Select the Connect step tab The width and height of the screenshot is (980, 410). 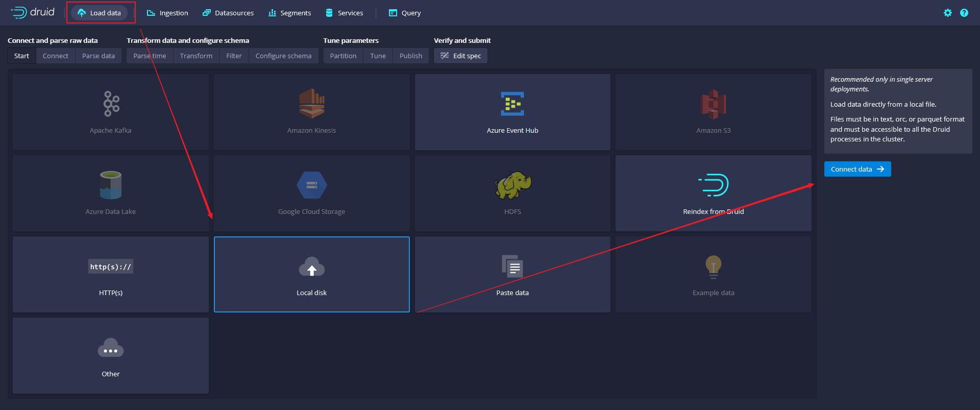pos(55,56)
